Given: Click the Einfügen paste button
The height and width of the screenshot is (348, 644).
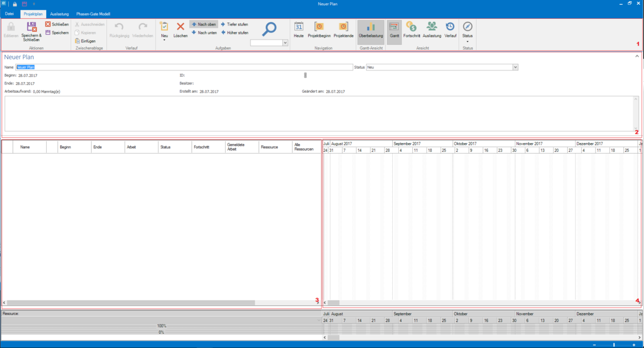Looking at the screenshot, I should [85, 41].
